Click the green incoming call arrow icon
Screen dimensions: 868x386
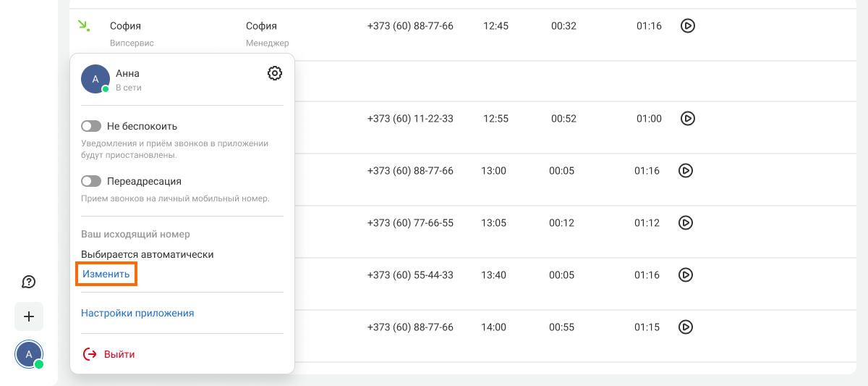[84, 26]
